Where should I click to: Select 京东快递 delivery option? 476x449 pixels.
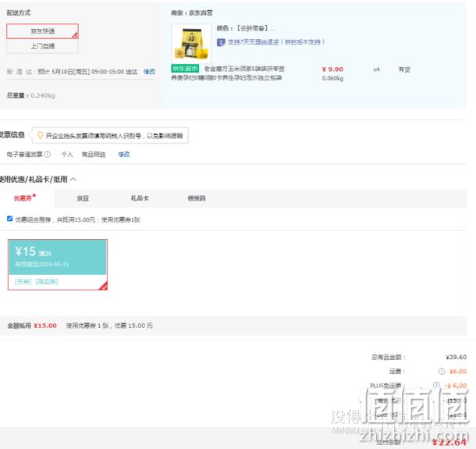pos(42,31)
